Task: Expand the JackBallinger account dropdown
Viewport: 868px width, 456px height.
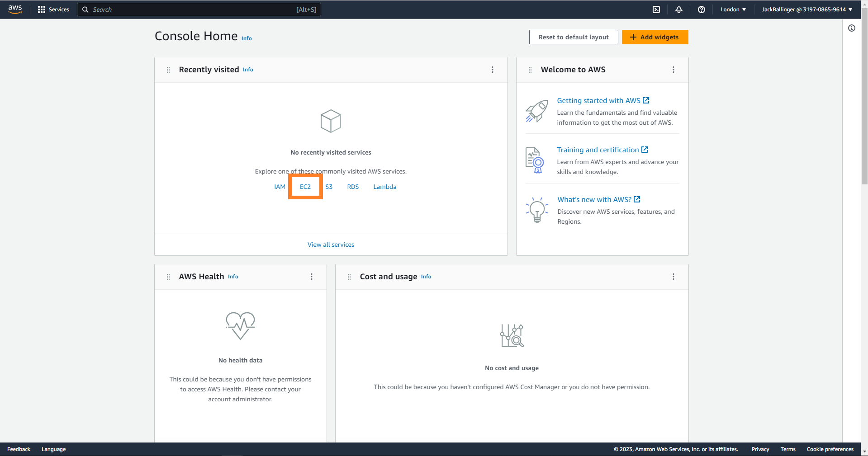Action: coord(807,9)
